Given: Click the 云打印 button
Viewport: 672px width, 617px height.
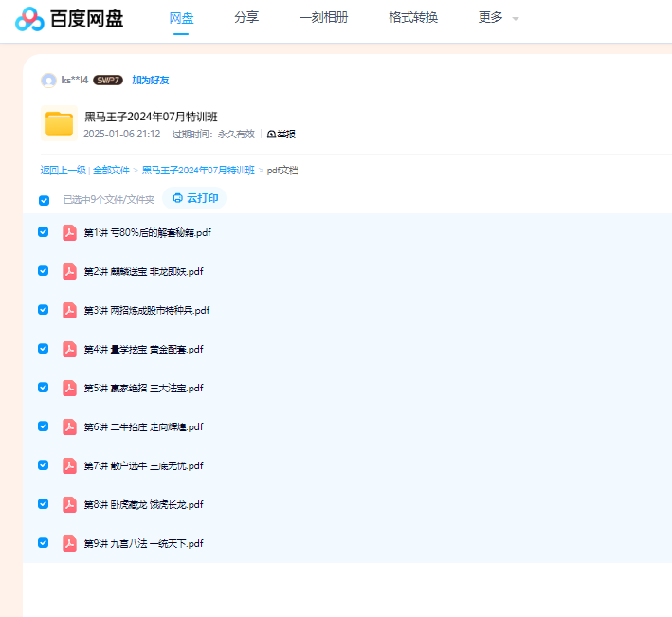Looking at the screenshot, I should pos(194,198).
